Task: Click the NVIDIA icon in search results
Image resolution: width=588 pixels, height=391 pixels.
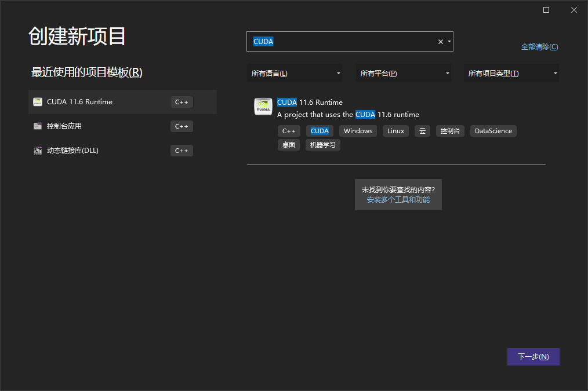Action: [x=263, y=107]
